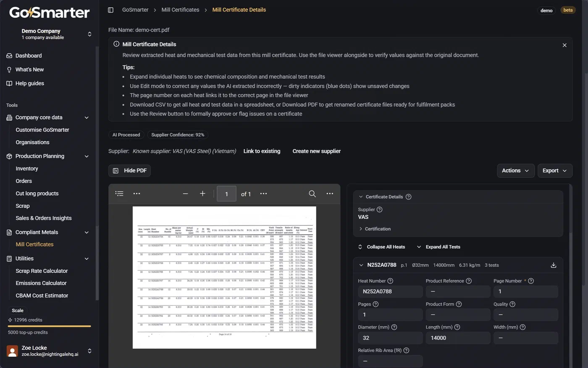This screenshot has height=368, width=588.
Task: Open Cut long products
Action: [x=37, y=193]
